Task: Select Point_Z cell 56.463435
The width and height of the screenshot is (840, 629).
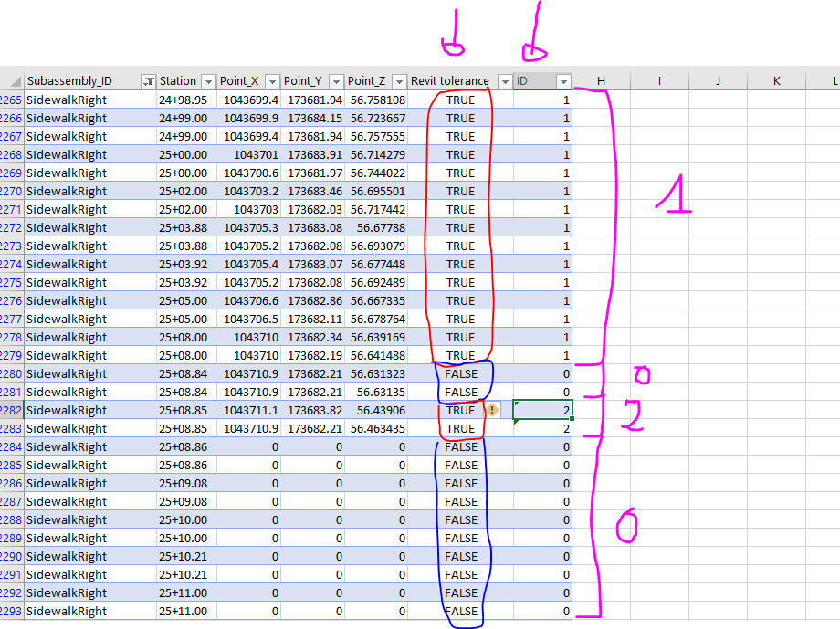Action: (x=375, y=429)
